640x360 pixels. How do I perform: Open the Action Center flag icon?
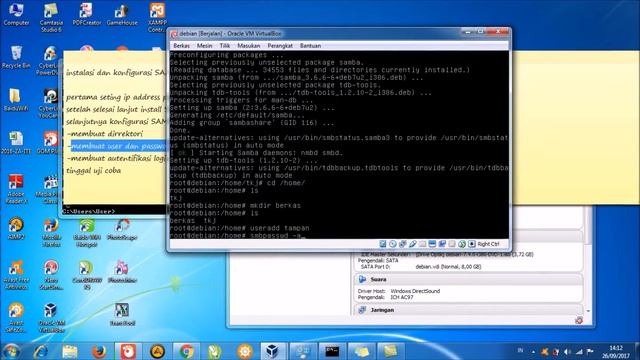click(590, 351)
